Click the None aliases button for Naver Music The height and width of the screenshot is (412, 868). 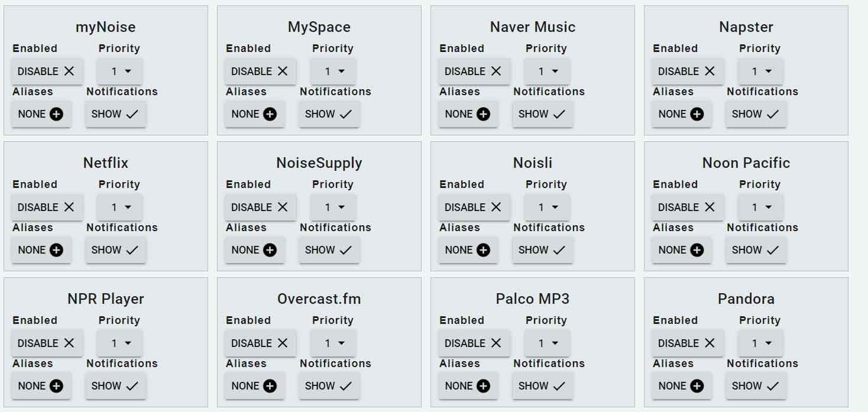tap(467, 114)
